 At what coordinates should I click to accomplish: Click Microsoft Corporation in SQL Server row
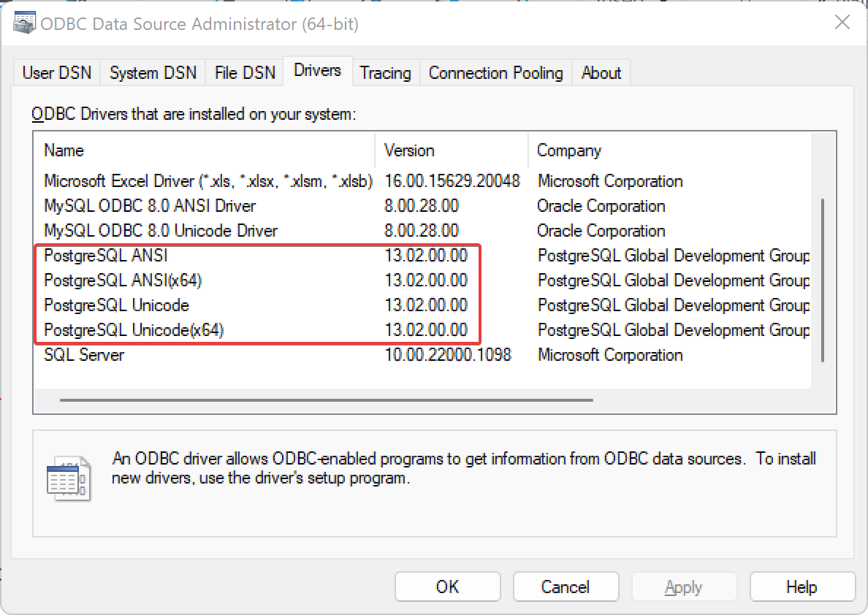pyautogui.click(x=610, y=355)
